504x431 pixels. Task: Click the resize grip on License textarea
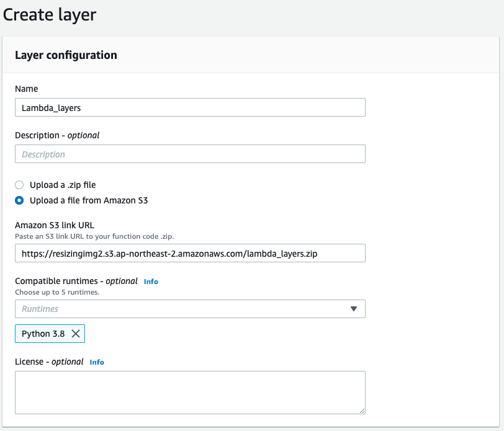pyautogui.click(x=361, y=410)
